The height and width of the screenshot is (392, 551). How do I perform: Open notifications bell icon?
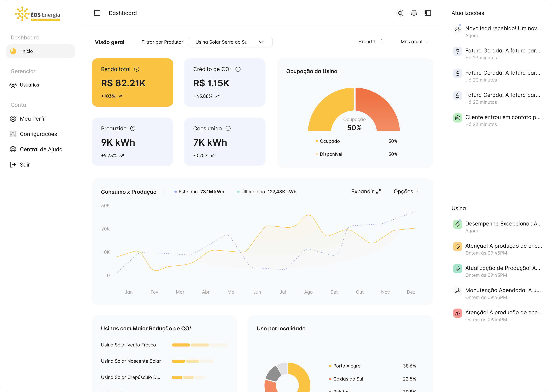414,13
